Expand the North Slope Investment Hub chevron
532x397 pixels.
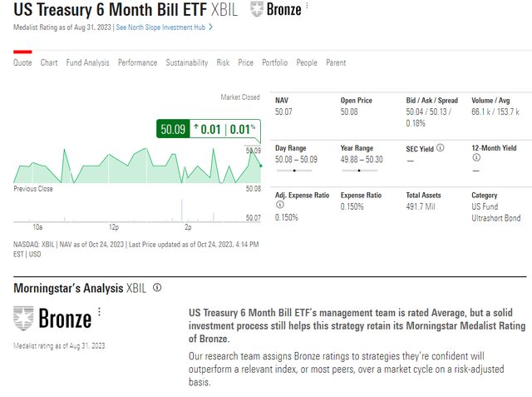click(x=211, y=27)
